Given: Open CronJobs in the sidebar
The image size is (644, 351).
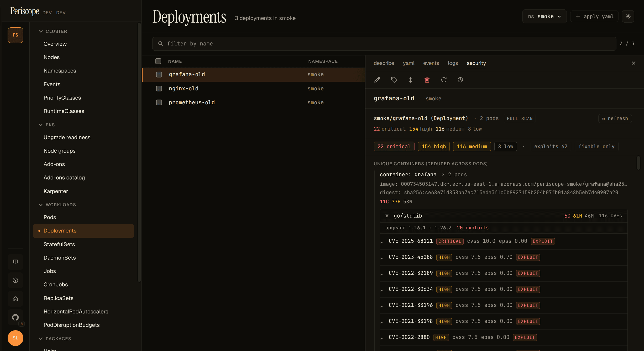Looking at the screenshot, I should (x=83, y=285).
